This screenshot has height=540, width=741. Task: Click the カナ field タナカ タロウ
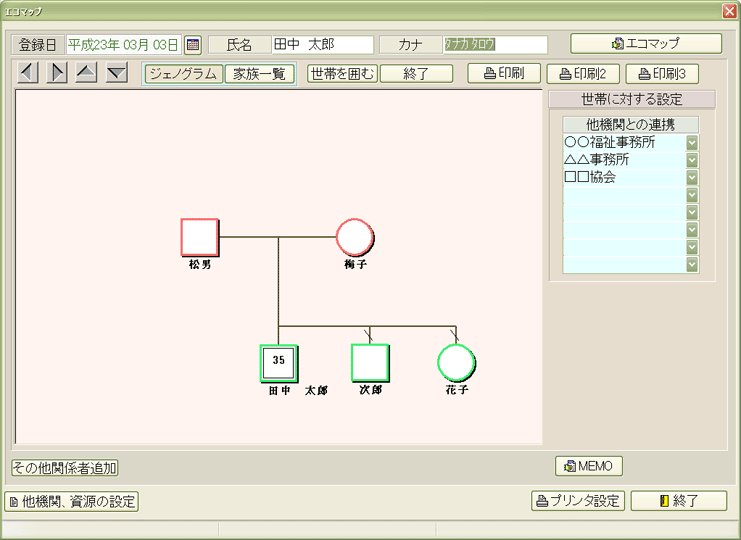click(495, 45)
